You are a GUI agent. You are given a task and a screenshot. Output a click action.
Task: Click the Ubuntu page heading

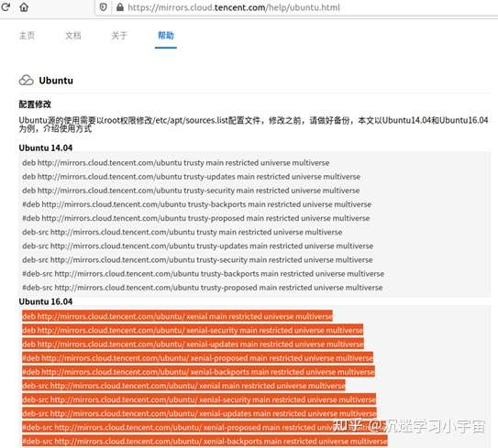click(56, 81)
